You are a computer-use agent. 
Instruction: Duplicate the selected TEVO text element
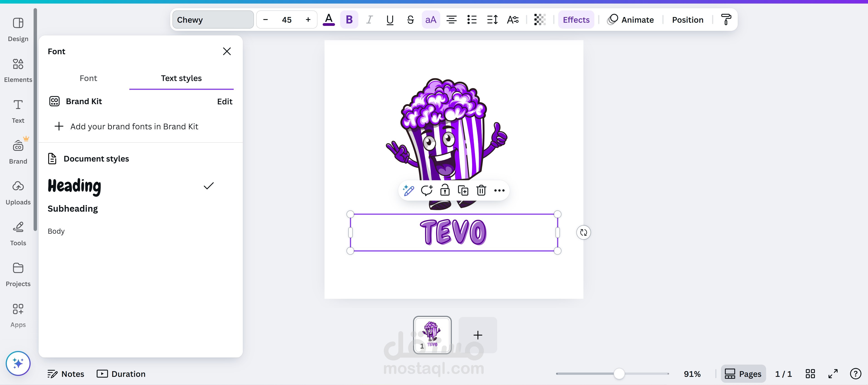463,190
